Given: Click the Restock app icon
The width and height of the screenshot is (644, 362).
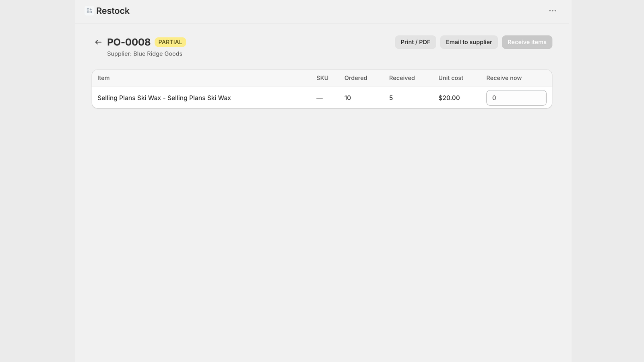Looking at the screenshot, I should point(89,11).
